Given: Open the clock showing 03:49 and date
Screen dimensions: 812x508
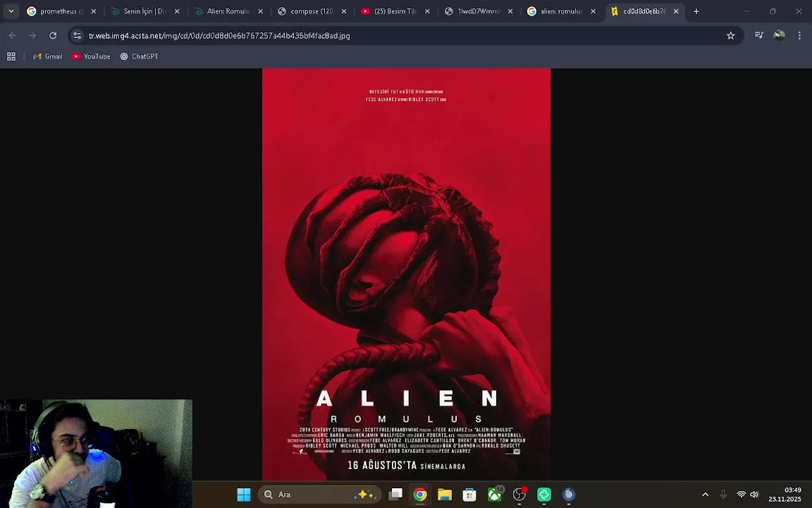Looking at the screenshot, I should (x=785, y=495).
